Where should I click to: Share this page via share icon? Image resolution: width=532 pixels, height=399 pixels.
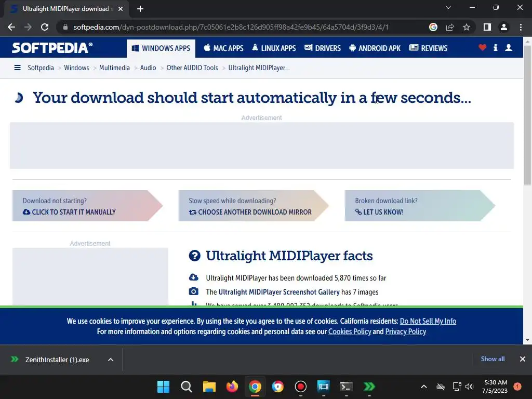450,27
